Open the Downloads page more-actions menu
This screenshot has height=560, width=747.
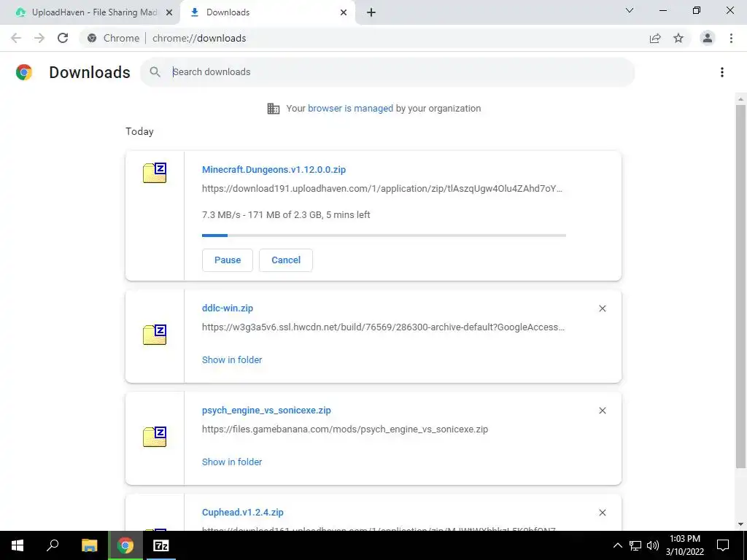[722, 72]
